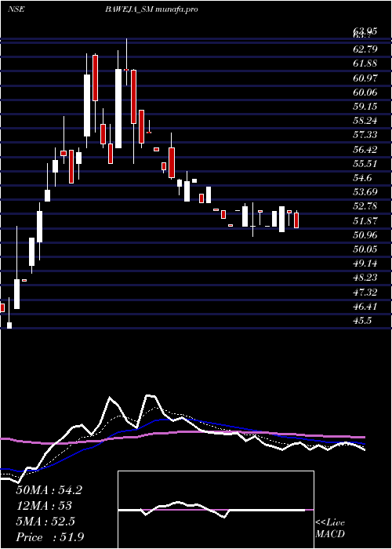This screenshot has height=549, width=392.
Task: Click the BAWEJA_SM munafa.pro chart title
Action: pos(151,9)
